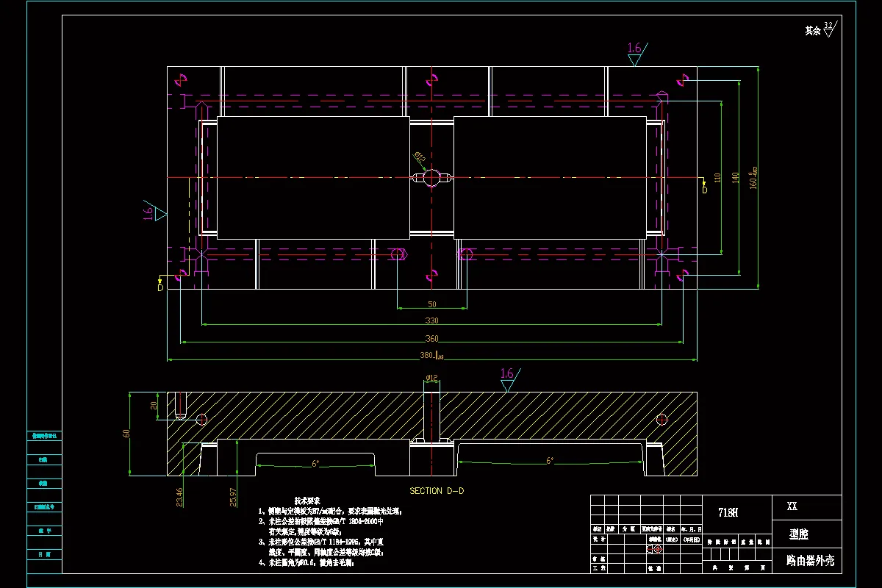Screen dimensions: 882x588
Task: Pick the "160" overall height dimension
Action: click(x=753, y=178)
